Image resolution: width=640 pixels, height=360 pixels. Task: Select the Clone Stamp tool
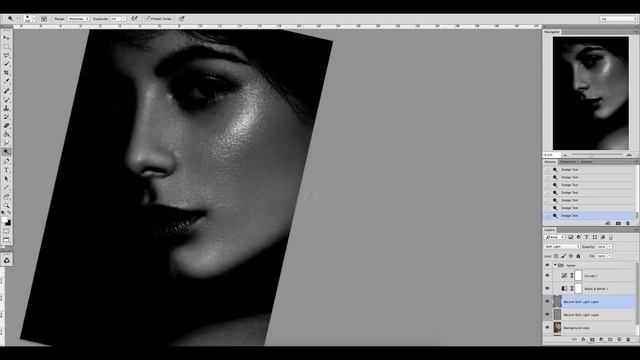tap(6, 108)
